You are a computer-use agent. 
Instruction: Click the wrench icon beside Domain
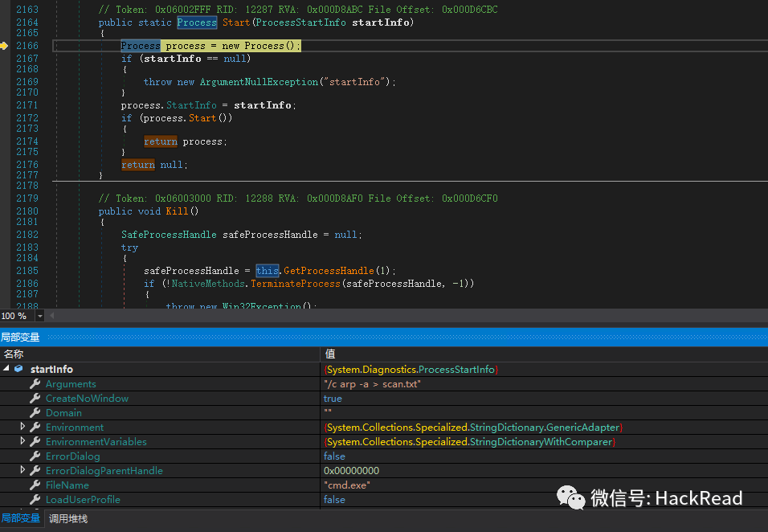click(35, 412)
